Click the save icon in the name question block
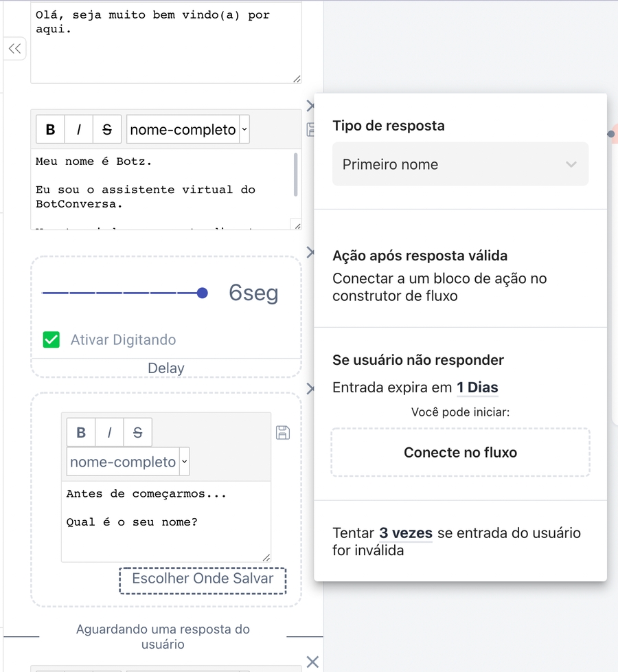618x672 pixels. click(282, 432)
